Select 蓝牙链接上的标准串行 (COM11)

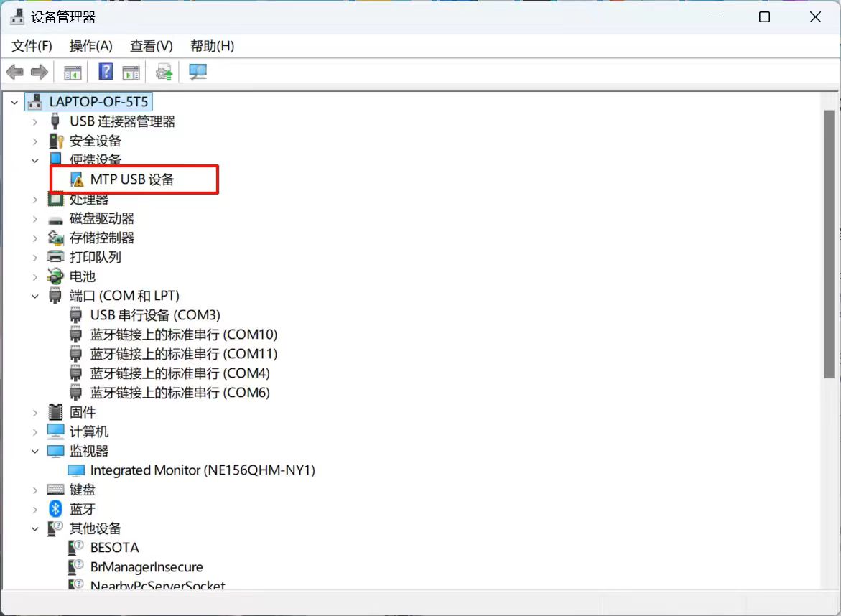coord(183,354)
